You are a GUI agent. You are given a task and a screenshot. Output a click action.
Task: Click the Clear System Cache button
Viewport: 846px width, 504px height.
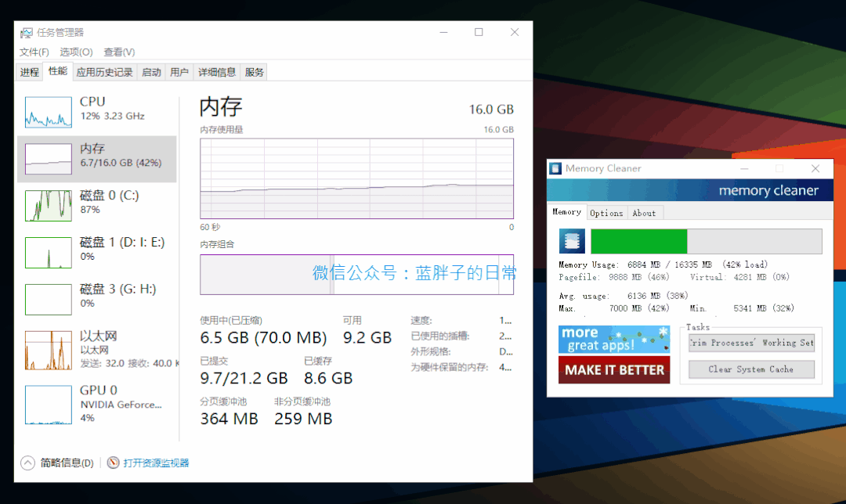(x=750, y=369)
